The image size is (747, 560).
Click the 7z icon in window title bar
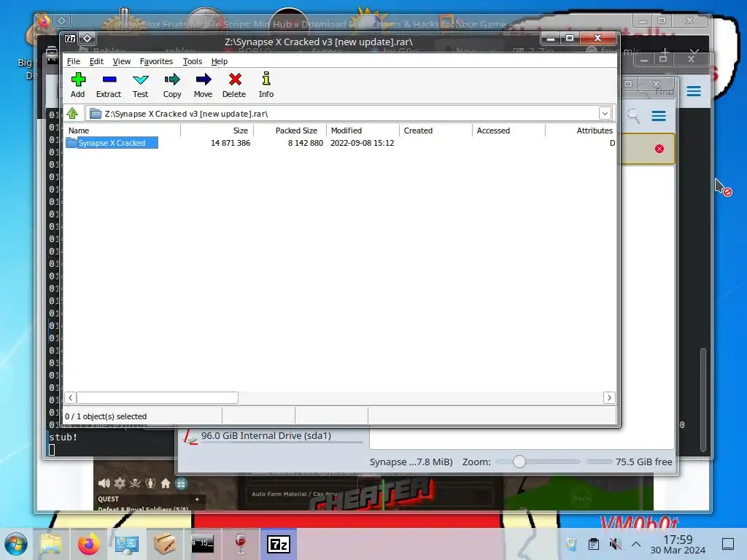click(70, 39)
